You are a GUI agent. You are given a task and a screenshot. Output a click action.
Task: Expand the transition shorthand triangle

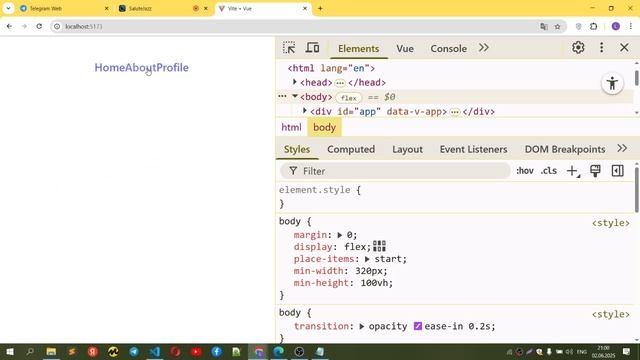[362, 327]
